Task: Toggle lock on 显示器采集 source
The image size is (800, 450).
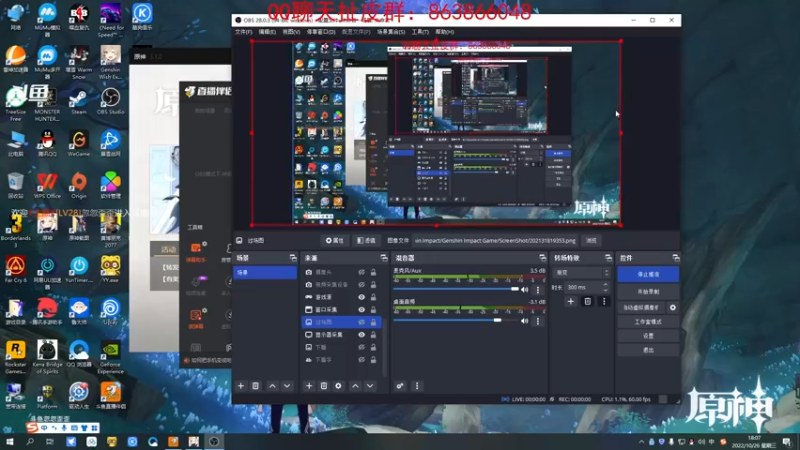Action: (373, 335)
